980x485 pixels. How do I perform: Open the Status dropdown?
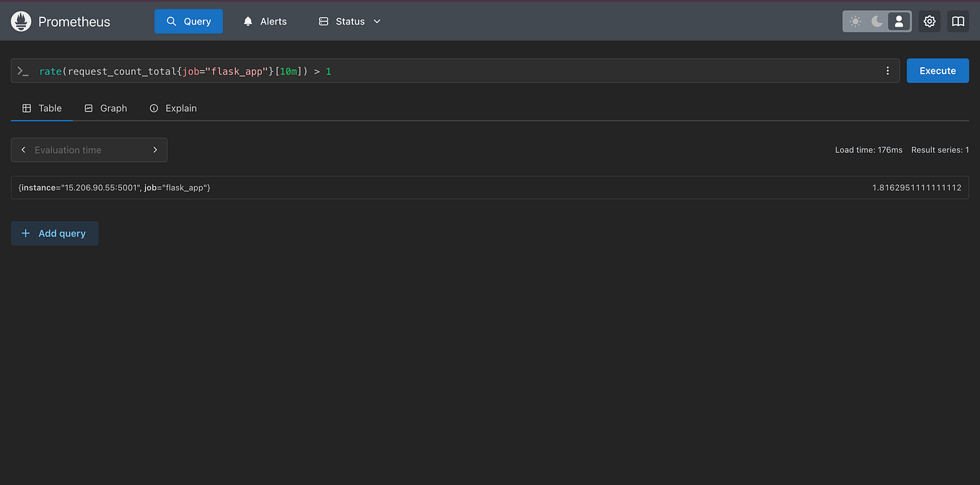pos(349,21)
